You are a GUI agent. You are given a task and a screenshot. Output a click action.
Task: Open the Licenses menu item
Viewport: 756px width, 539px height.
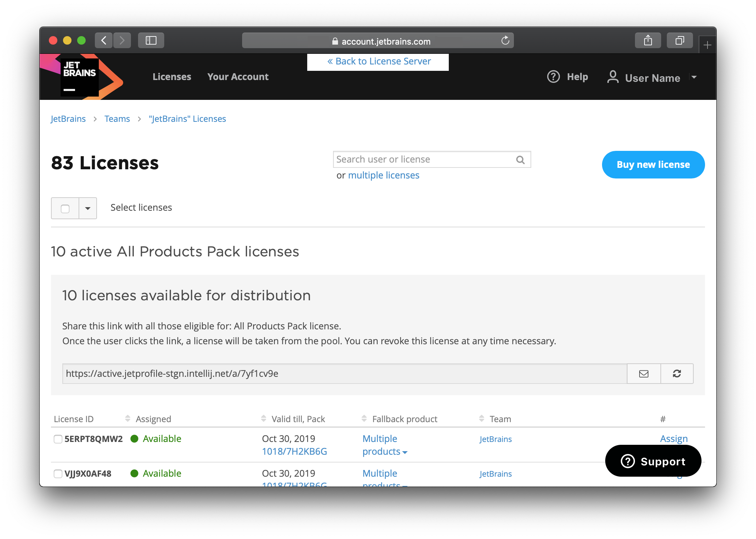171,76
